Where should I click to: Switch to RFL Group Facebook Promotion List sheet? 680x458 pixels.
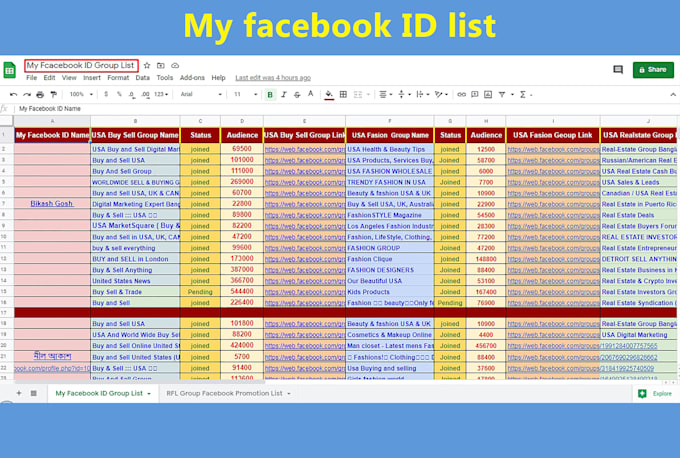224,393
